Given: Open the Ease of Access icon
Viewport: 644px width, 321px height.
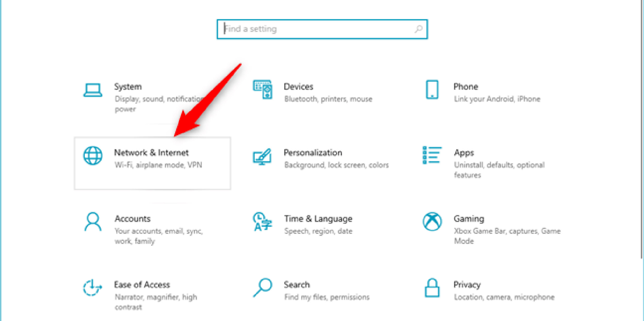Looking at the screenshot, I should point(92,287).
